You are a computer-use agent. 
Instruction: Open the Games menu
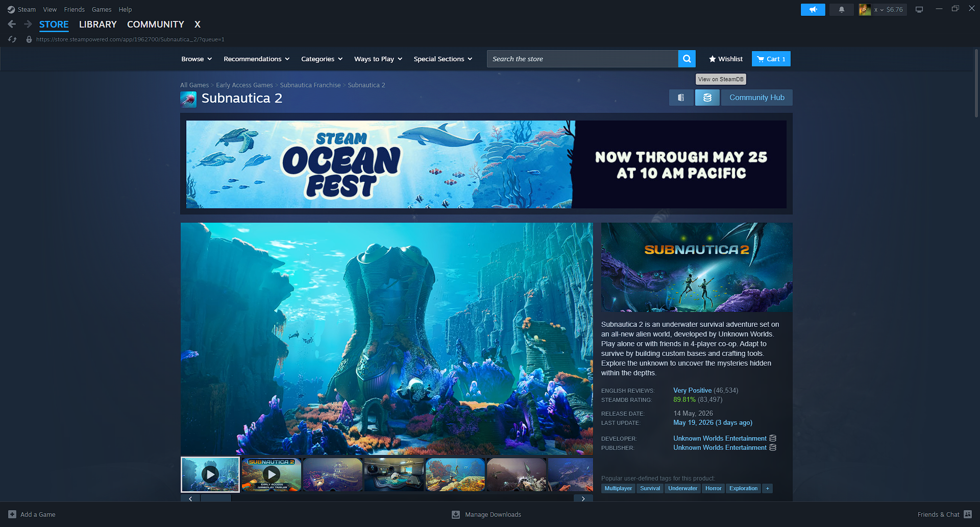click(102, 10)
